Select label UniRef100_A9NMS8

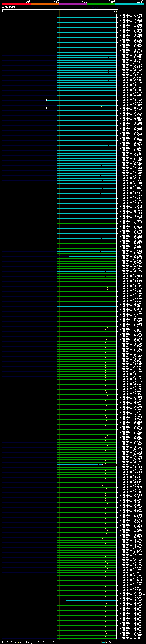point(131,50)
